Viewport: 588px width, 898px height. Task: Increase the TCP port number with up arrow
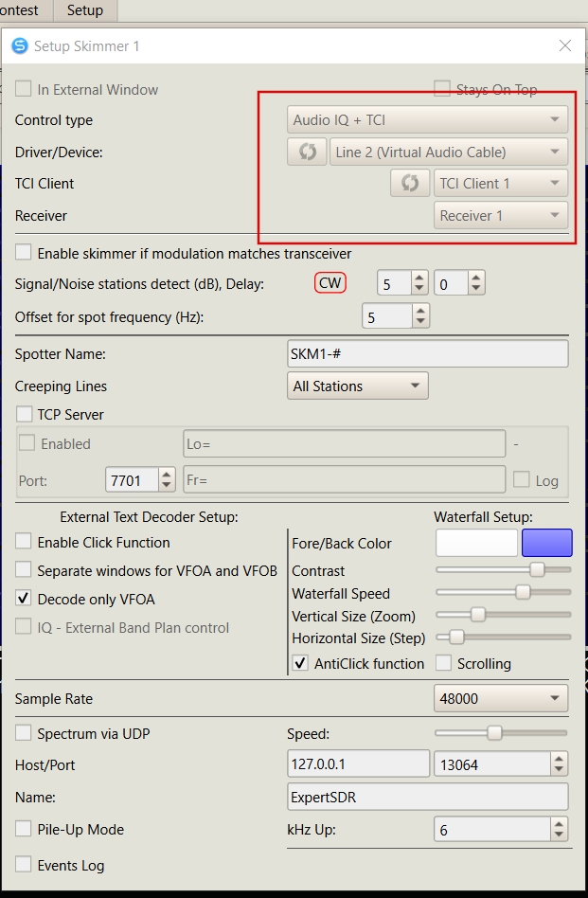point(168,475)
